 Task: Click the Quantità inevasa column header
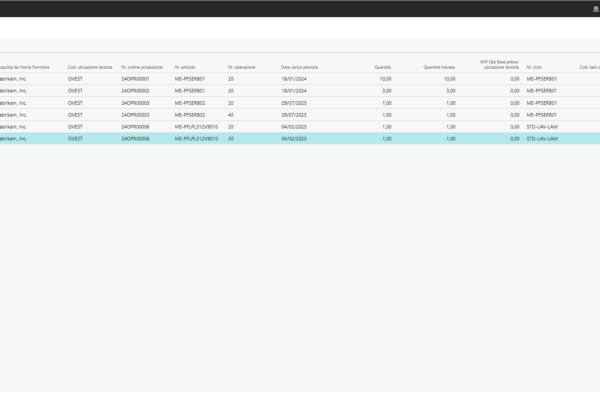pyautogui.click(x=439, y=67)
